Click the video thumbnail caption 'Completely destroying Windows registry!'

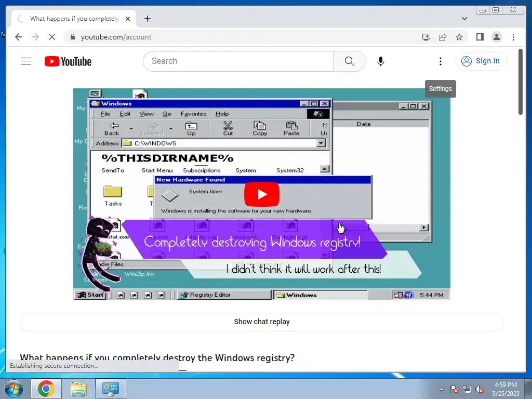tap(252, 242)
